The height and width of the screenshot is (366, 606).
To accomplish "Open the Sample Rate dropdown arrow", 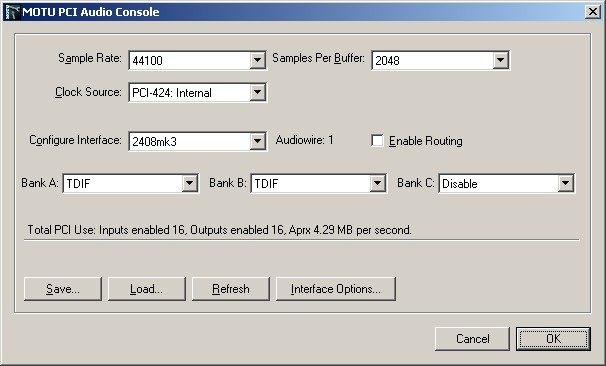I will click(x=257, y=60).
